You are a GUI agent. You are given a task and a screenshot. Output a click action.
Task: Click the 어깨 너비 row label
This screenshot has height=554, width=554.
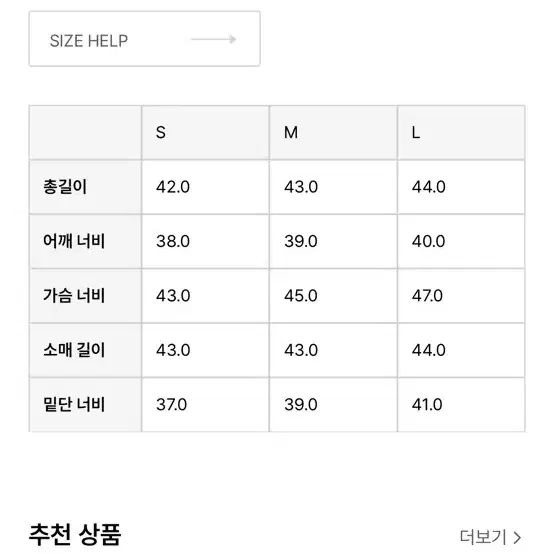74,241
